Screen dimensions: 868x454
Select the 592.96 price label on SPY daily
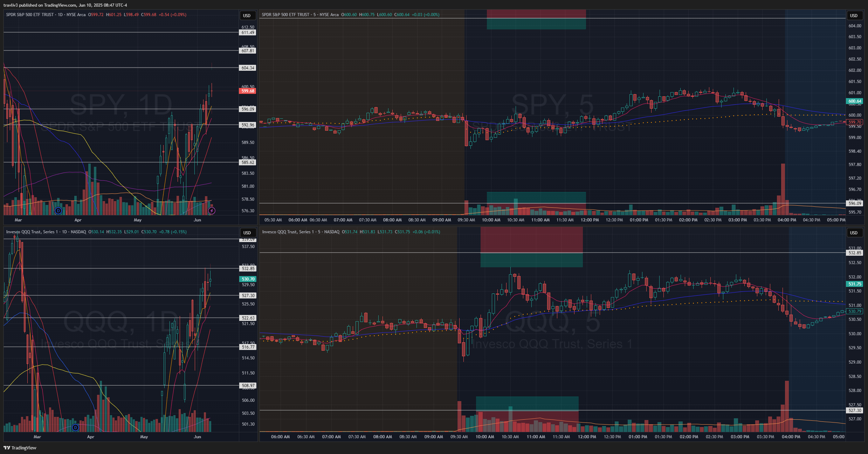248,125
